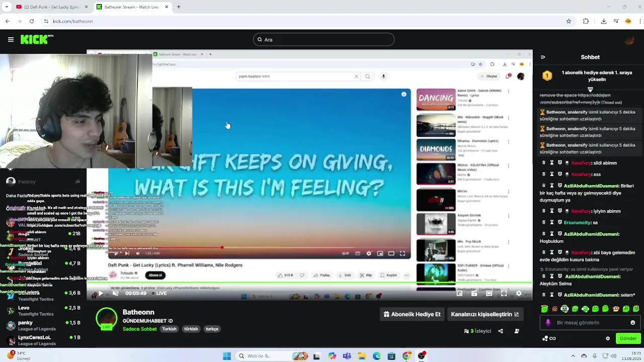Screen dimensions: 644x362
Task: Open Batheonn channel avatar
Action: (x=107, y=318)
